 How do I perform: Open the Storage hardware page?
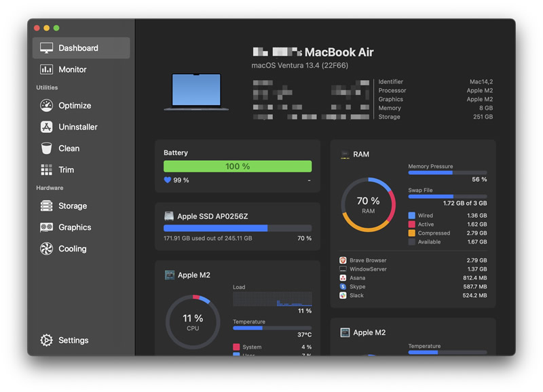(81, 206)
